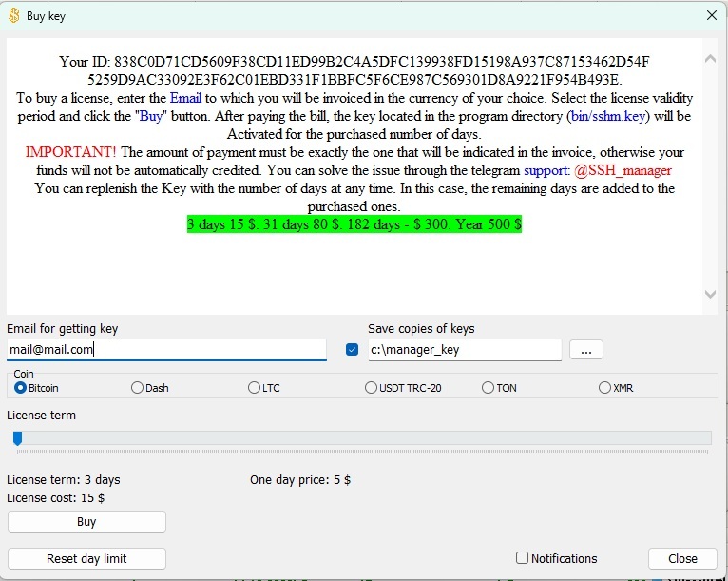Click the Buy button
This screenshot has width=728, height=581.
pos(86,522)
